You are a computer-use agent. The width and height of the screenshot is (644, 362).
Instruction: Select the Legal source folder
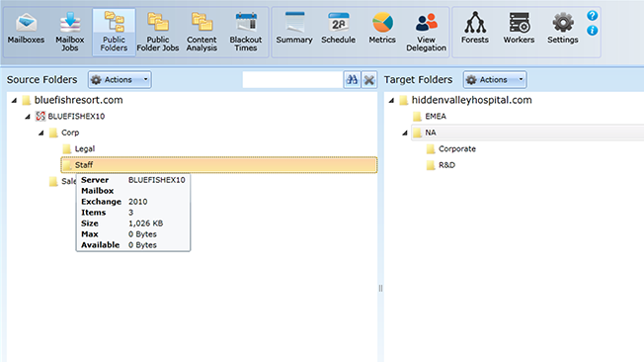(85, 149)
